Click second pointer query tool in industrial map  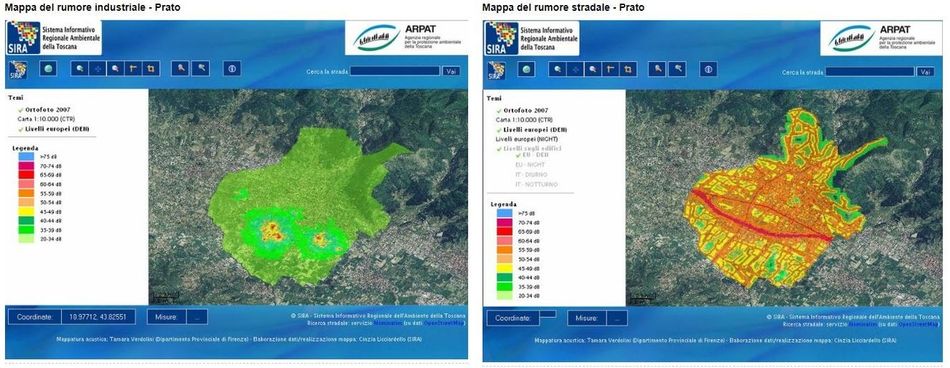pos(201,69)
